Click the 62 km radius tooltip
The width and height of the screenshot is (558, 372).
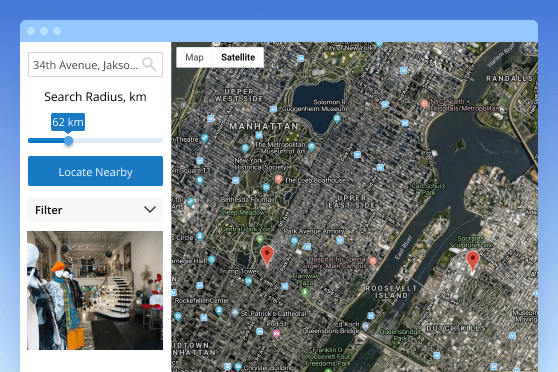pyautogui.click(x=68, y=122)
